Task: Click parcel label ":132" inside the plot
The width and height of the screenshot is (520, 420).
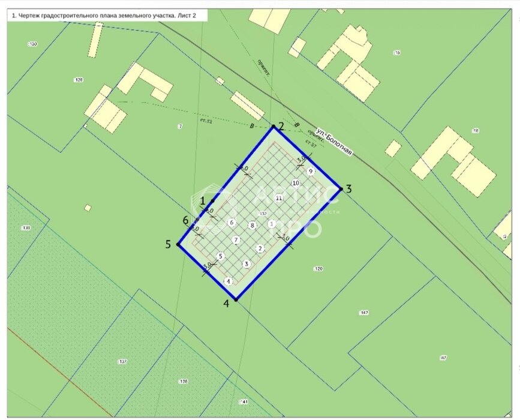Action: click(x=262, y=214)
